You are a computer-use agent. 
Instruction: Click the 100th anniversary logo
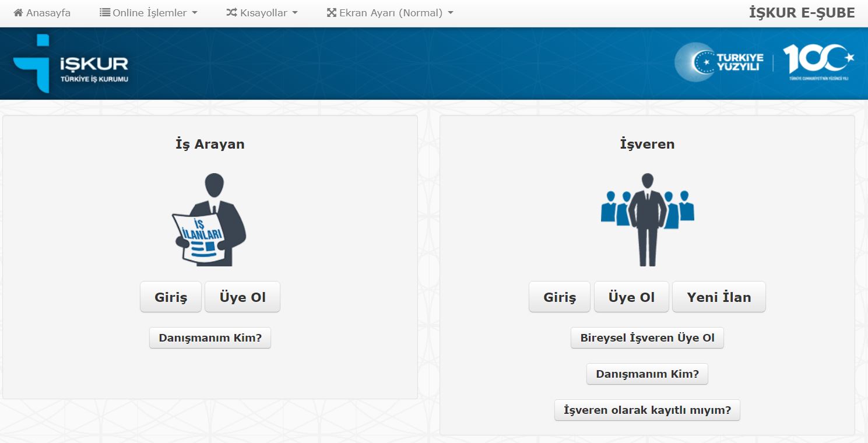click(x=818, y=61)
